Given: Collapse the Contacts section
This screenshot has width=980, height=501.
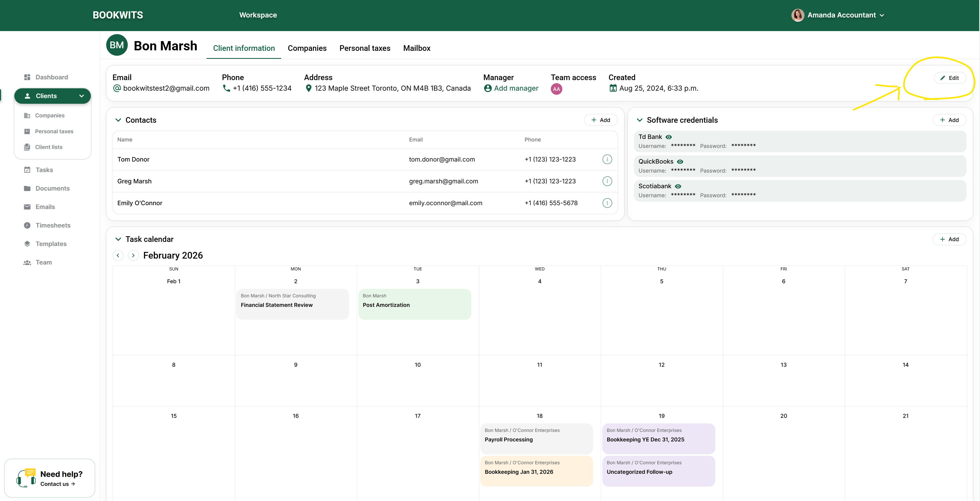Looking at the screenshot, I should click(x=118, y=120).
